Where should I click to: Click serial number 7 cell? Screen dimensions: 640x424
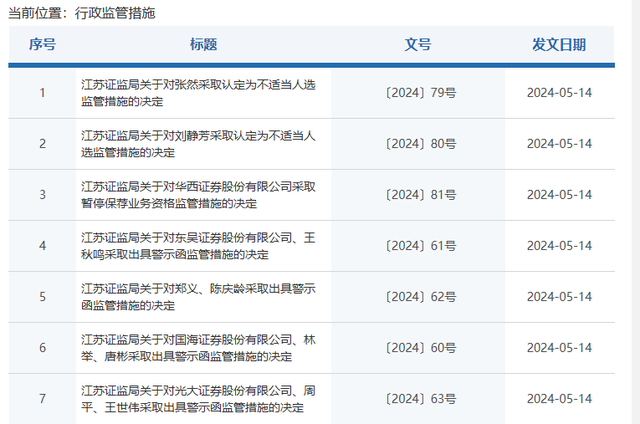tap(42, 399)
